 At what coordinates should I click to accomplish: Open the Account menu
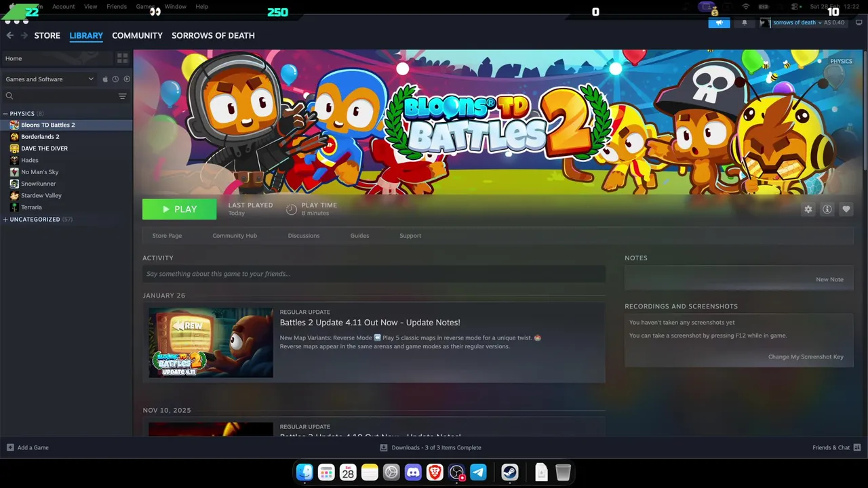[x=64, y=7]
